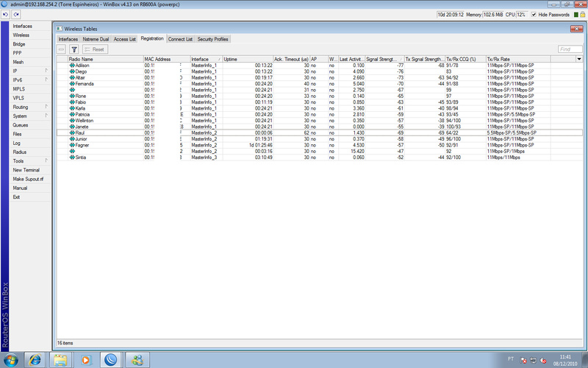Select the Wellinton row name

pos(85,121)
